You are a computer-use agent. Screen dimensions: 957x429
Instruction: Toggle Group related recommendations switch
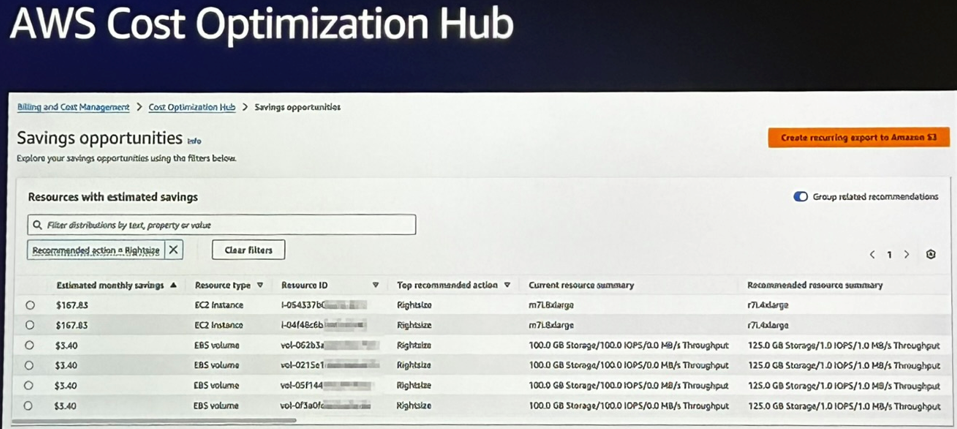[800, 197]
